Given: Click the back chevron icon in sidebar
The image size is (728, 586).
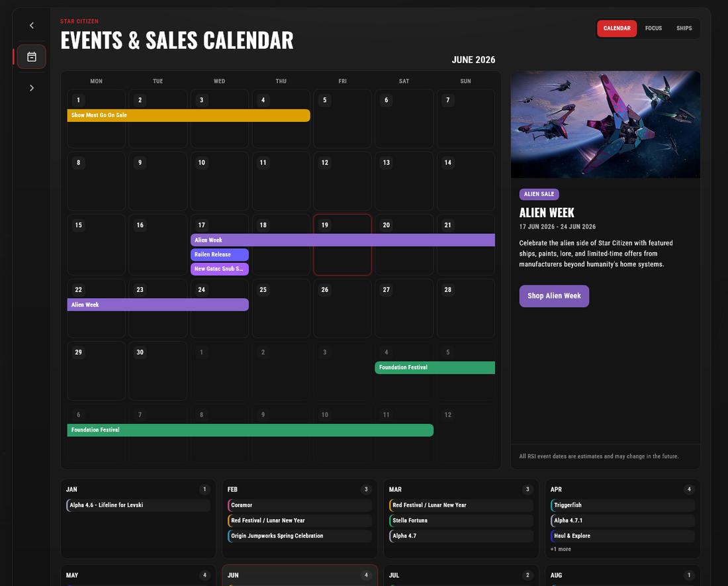Looking at the screenshot, I should [x=32, y=26].
